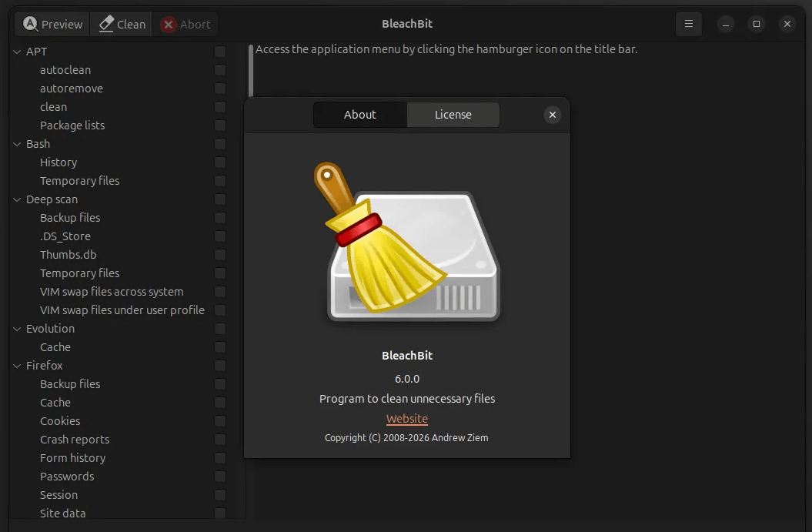Select the Thumbs.db tree entry
Viewport: 812px width, 532px height.
68,255
